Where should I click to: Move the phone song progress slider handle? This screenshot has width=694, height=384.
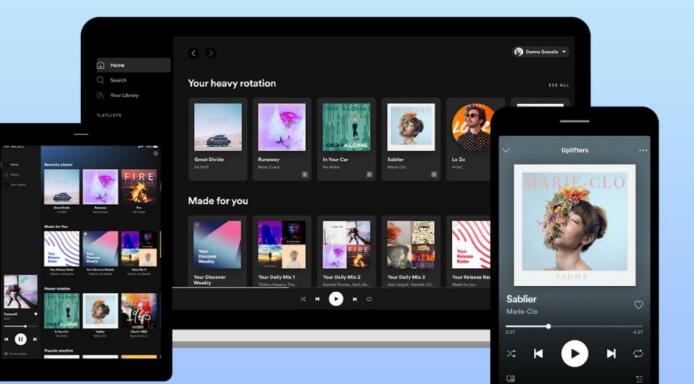coord(548,326)
